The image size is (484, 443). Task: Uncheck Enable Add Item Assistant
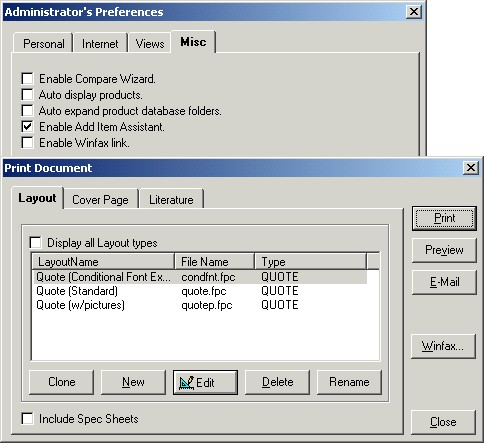click(x=27, y=127)
